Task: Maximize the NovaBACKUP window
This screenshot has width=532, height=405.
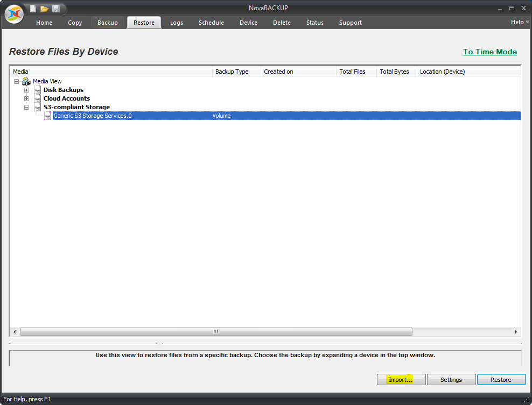Action: [x=512, y=9]
